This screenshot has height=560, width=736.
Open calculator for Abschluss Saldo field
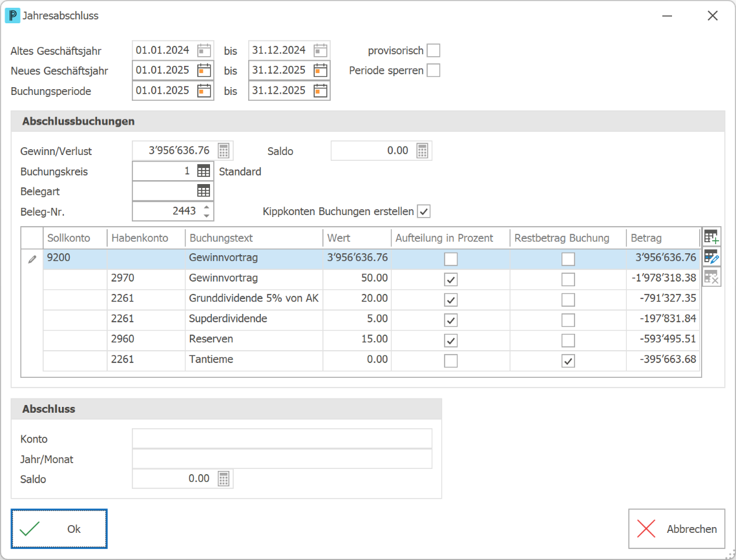click(x=224, y=479)
